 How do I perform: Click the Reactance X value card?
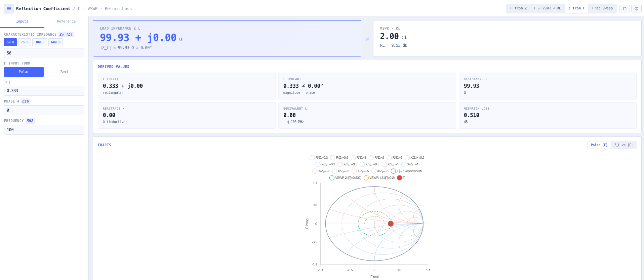click(x=187, y=115)
